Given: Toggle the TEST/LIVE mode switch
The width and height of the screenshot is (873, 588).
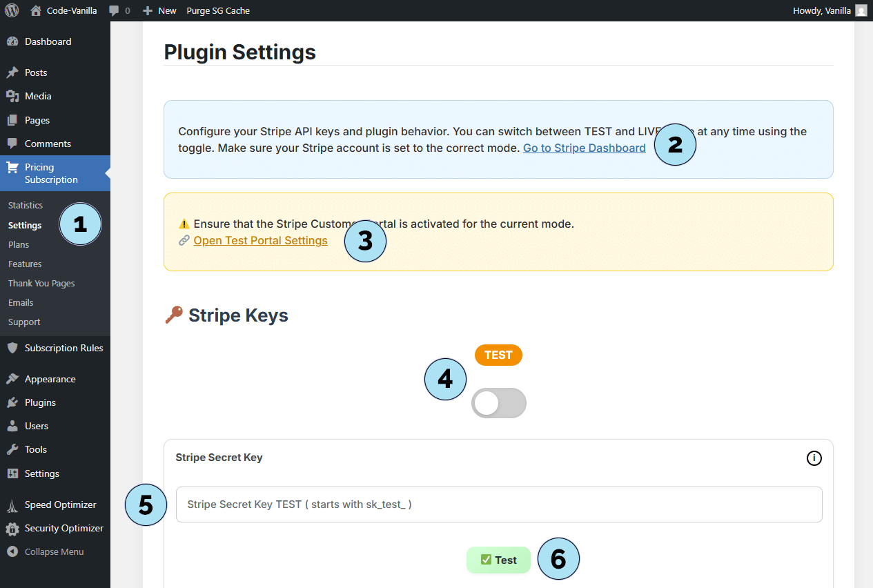Looking at the screenshot, I should pyautogui.click(x=498, y=403).
